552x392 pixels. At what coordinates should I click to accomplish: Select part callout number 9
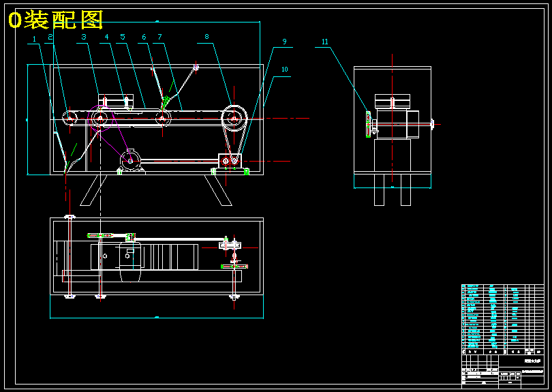[284, 41]
